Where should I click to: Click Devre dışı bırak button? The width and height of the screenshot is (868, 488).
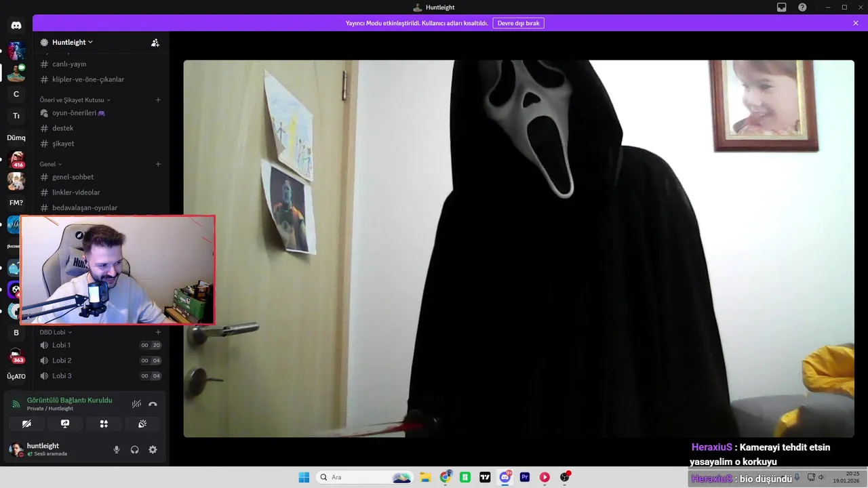[518, 23]
